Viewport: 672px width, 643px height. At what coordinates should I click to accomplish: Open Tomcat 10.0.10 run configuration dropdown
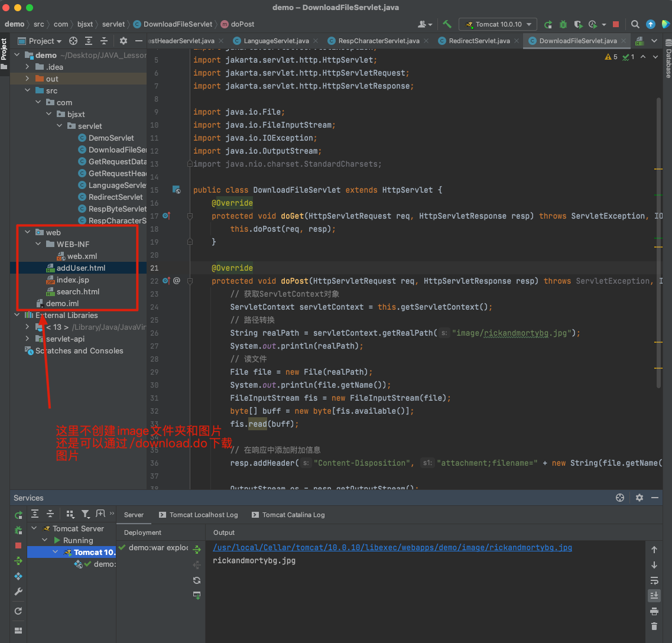[497, 24]
